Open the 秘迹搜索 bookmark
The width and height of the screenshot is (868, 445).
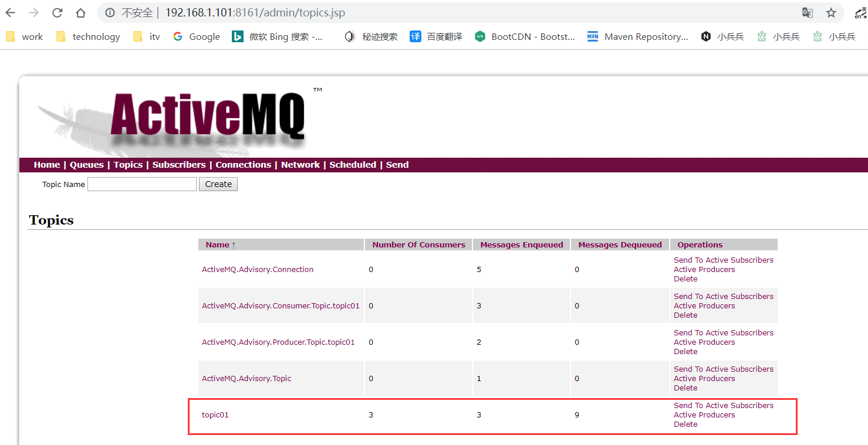371,36
